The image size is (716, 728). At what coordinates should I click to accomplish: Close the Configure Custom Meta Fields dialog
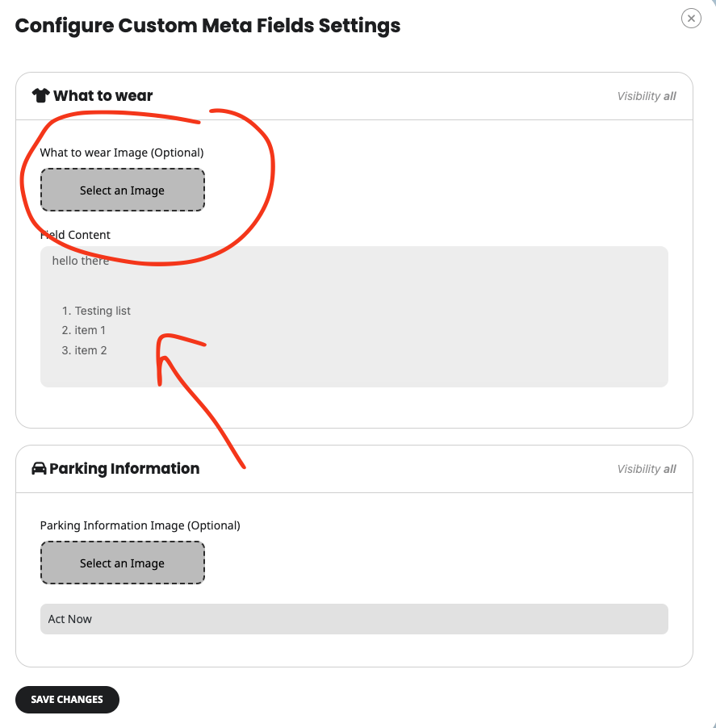tap(691, 18)
